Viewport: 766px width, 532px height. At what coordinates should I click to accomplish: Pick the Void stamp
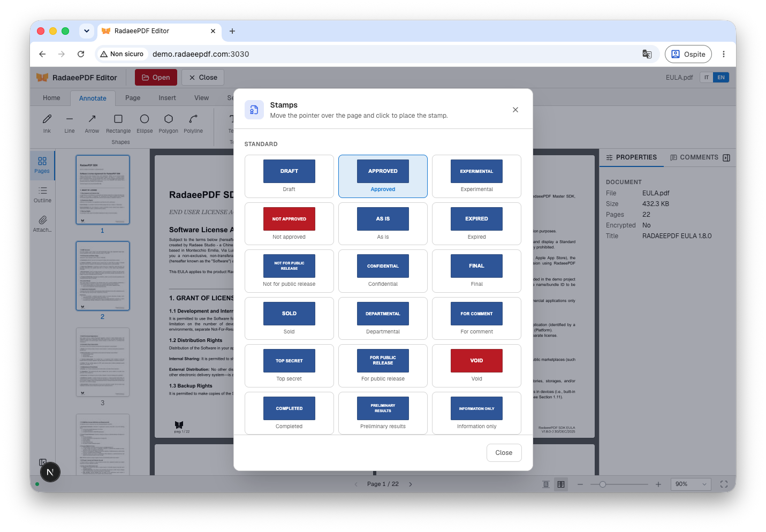tap(476, 366)
